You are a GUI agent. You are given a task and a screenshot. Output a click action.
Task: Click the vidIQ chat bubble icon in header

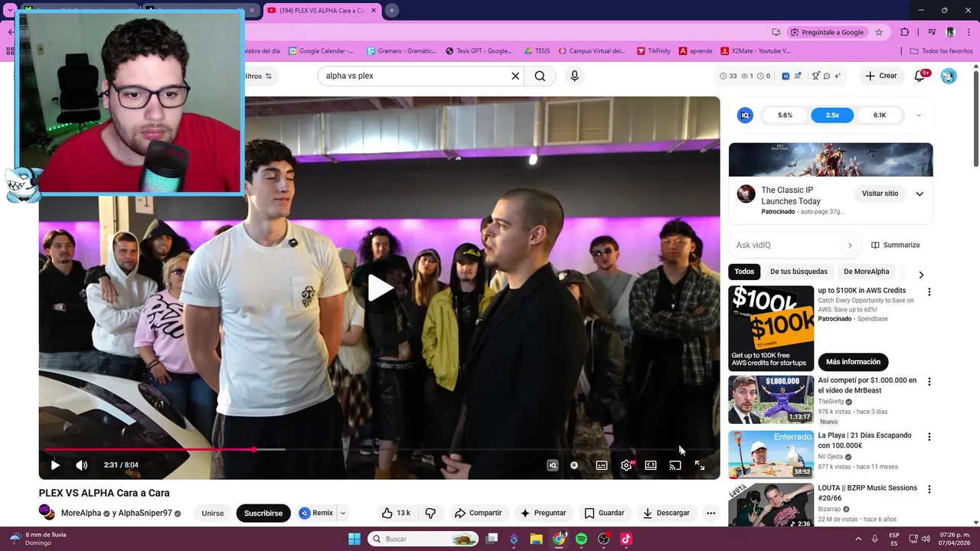826,76
